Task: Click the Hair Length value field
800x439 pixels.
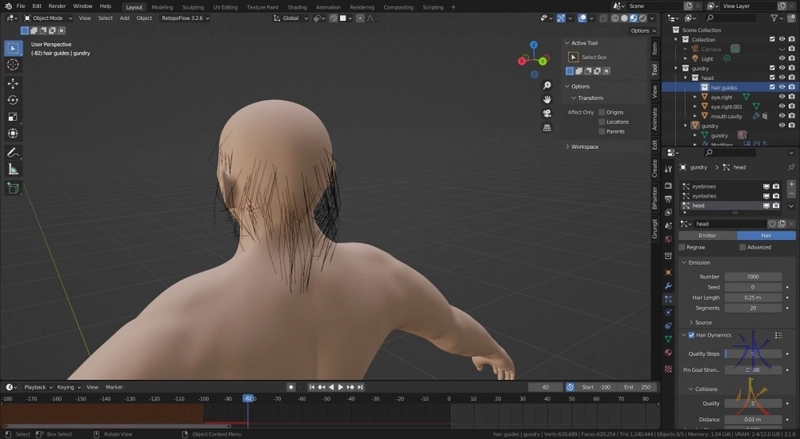Action: (751, 297)
